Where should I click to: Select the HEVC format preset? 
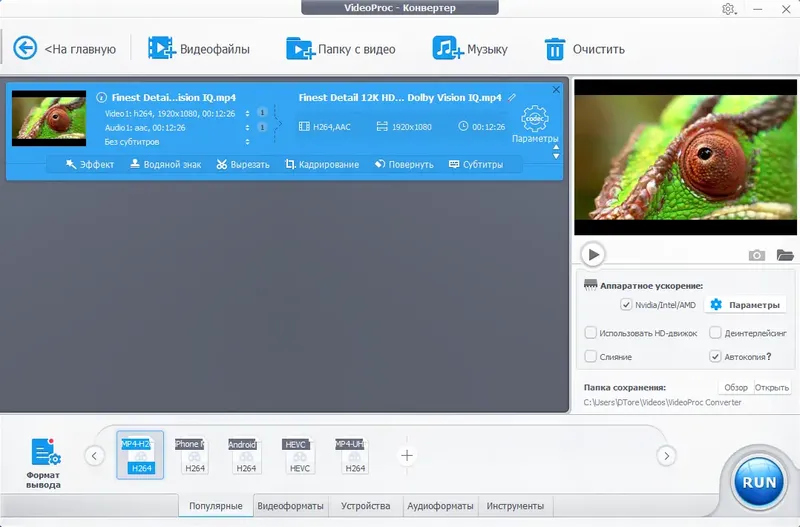pos(298,455)
